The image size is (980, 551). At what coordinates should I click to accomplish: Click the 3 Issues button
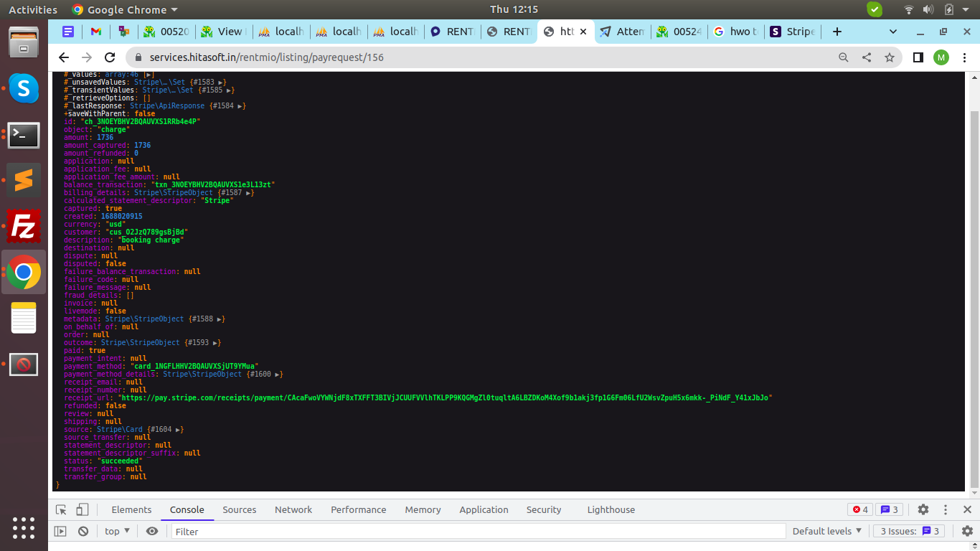tap(909, 531)
